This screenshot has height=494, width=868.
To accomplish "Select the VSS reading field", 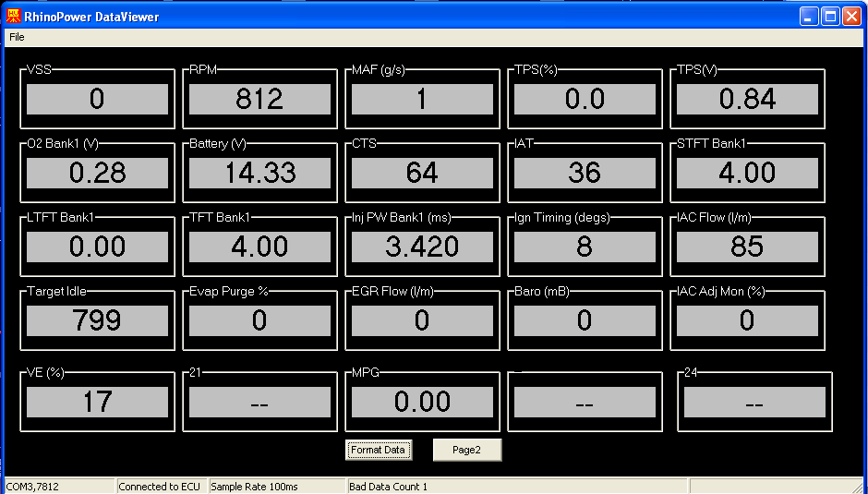I will pyautogui.click(x=97, y=100).
